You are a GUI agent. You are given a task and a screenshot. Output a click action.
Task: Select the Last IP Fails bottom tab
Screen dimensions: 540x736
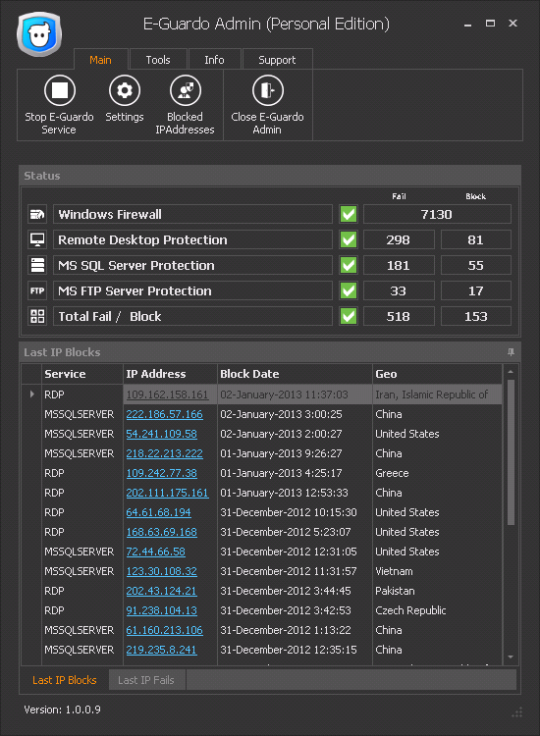[147, 680]
